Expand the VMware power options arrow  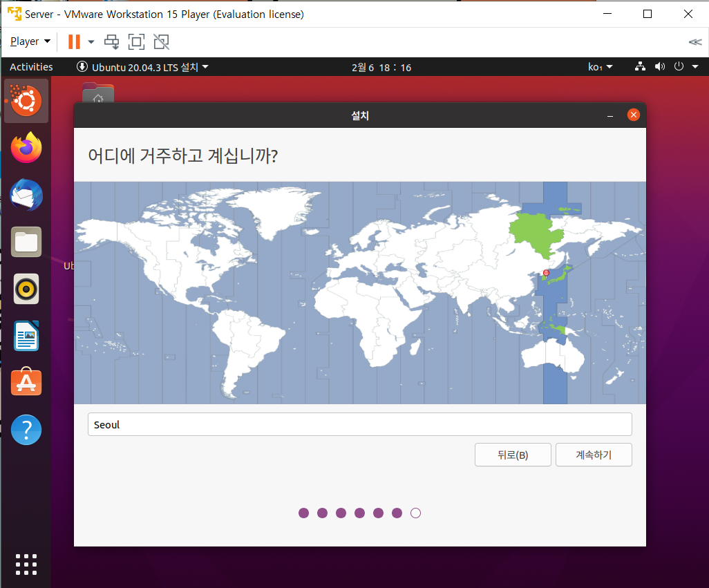[91, 41]
